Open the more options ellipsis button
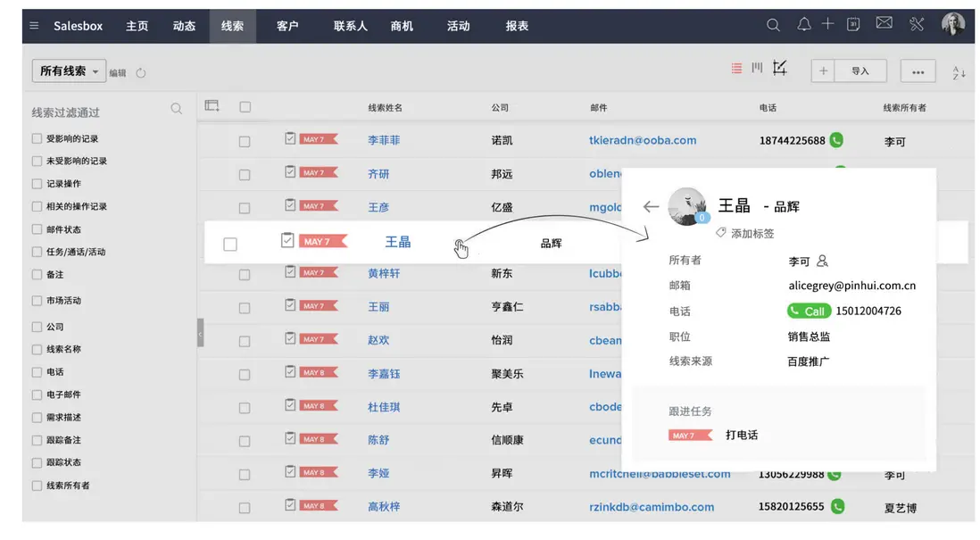This screenshot has width=980, height=540. click(x=918, y=71)
